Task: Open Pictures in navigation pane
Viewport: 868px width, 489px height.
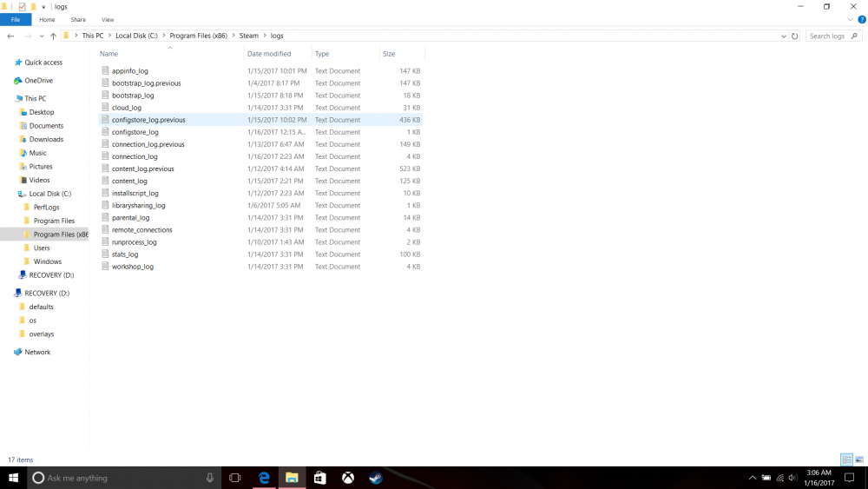Action: pos(41,167)
